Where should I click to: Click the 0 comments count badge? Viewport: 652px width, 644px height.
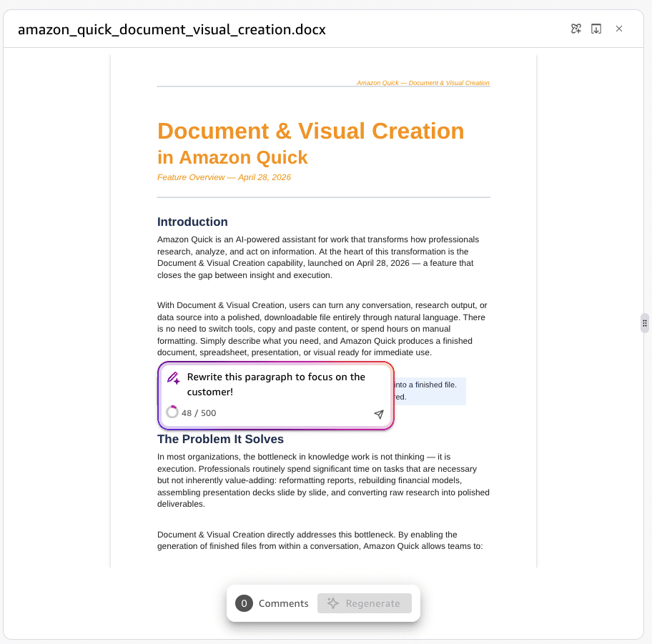pyautogui.click(x=244, y=603)
